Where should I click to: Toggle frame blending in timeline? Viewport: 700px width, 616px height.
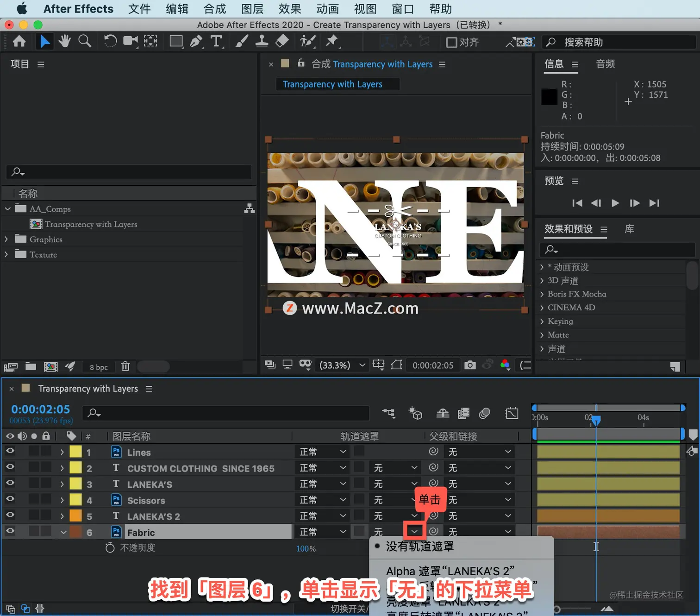tap(463, 413)
